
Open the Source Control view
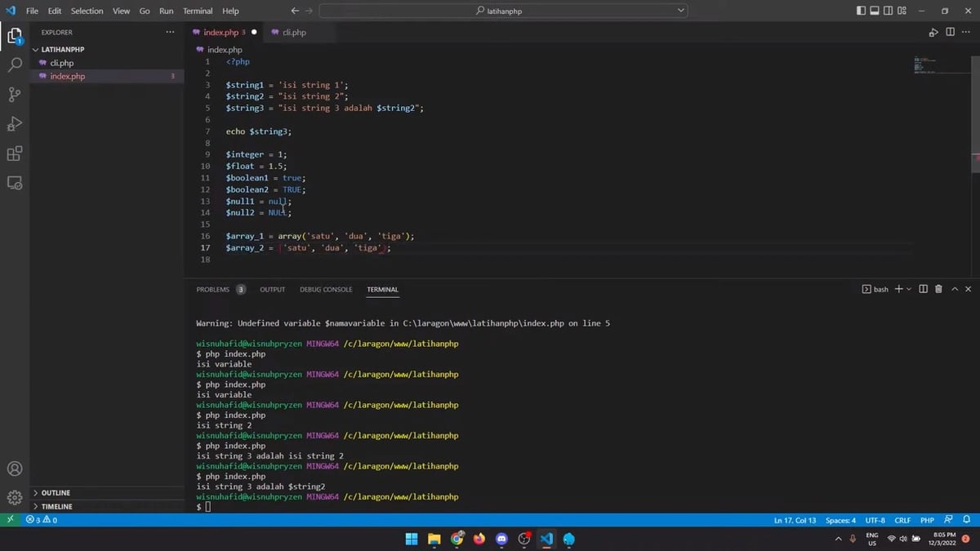tap(15, 95)
